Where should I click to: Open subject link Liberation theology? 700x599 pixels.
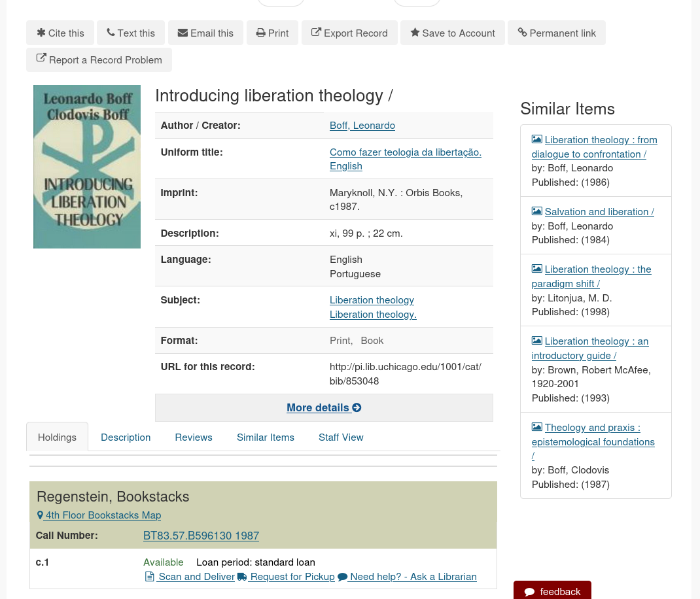point(372,299)
